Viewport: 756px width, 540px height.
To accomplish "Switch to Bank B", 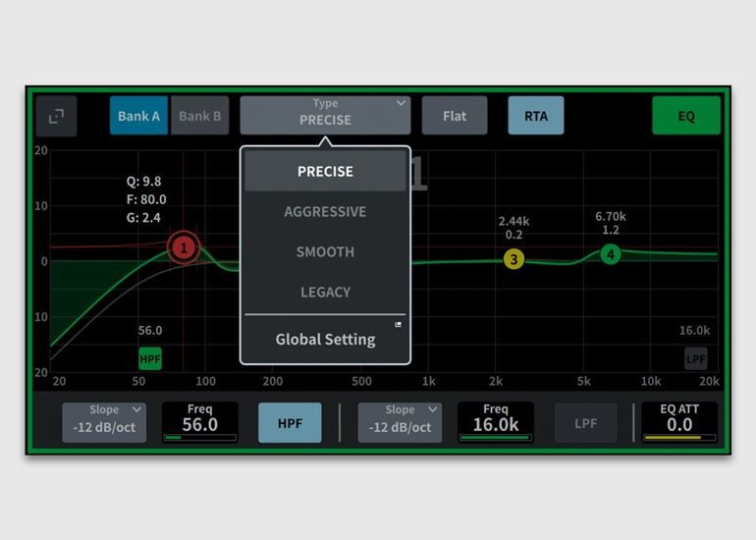I will point(199,116).
